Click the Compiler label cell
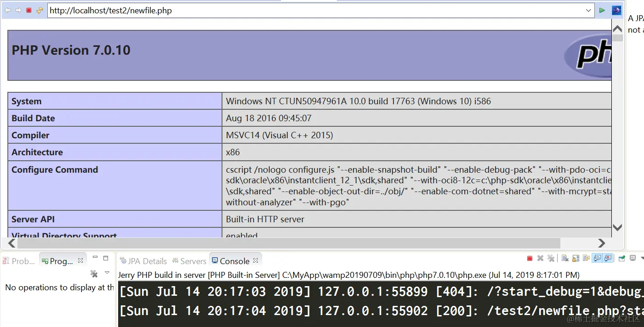The width and height of the screenshot is (644, 327). coord(115,135)
